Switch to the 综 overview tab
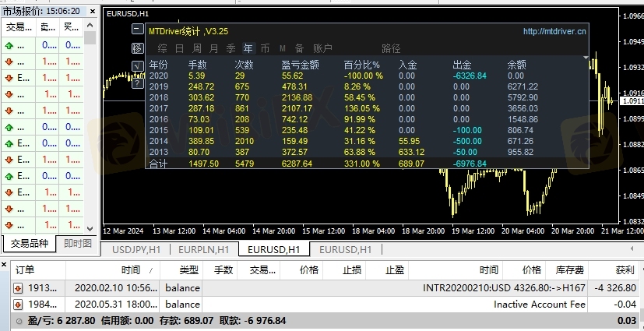Viewport: 644px width, 331px height. coord(162,48)
